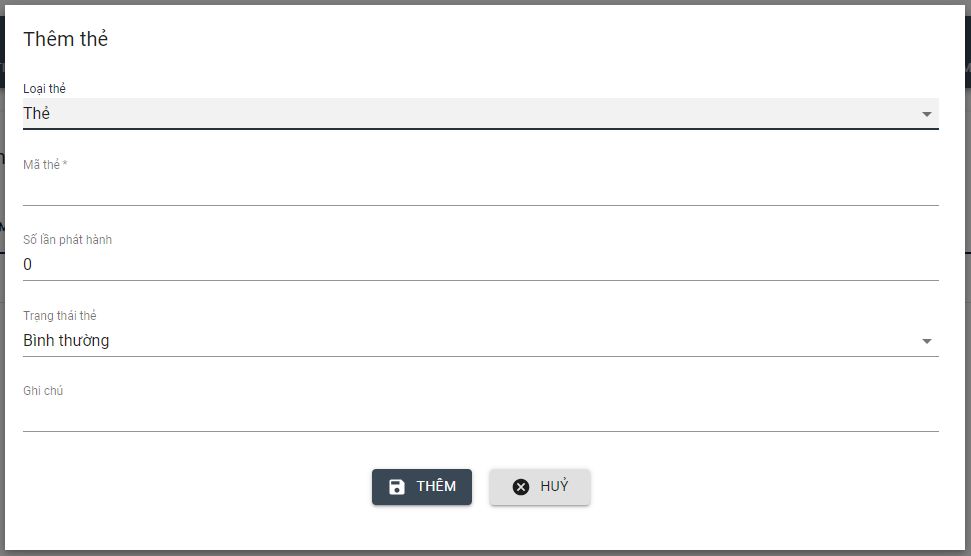
Task: Click the "Trạng thái thẻ" label
Action: coord(60,316)
